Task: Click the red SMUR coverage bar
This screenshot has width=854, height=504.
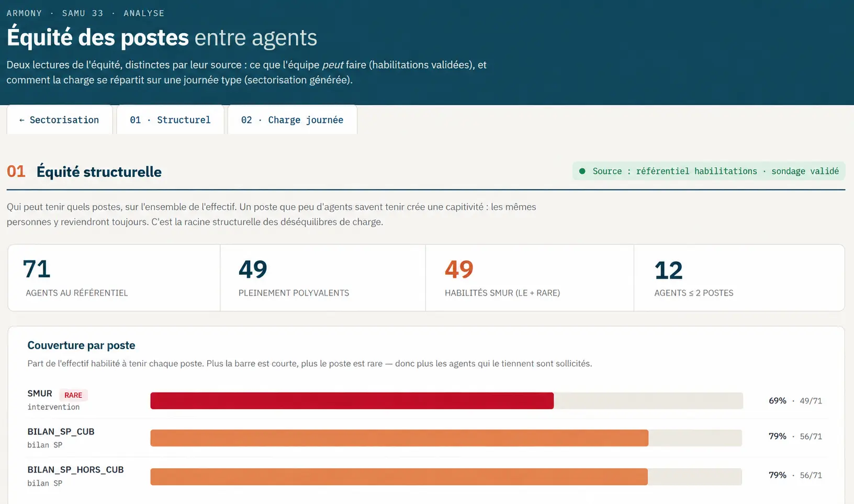Action: (352, 401)
